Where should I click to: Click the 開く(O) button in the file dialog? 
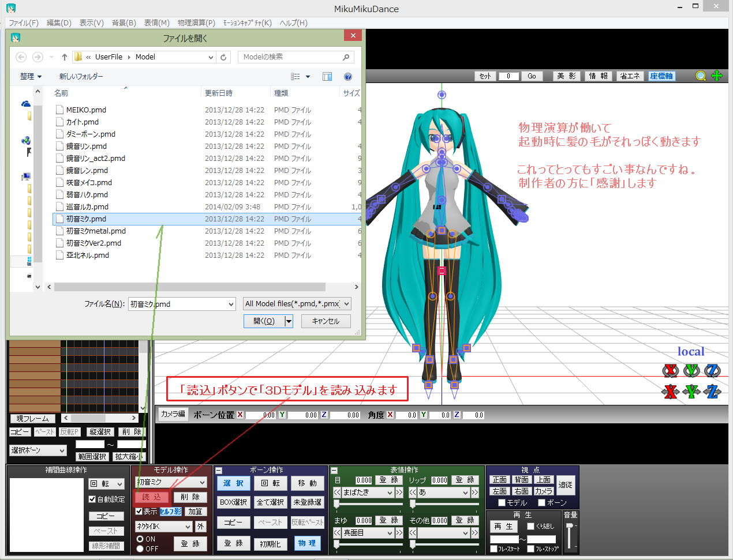(x=264, y=321)
